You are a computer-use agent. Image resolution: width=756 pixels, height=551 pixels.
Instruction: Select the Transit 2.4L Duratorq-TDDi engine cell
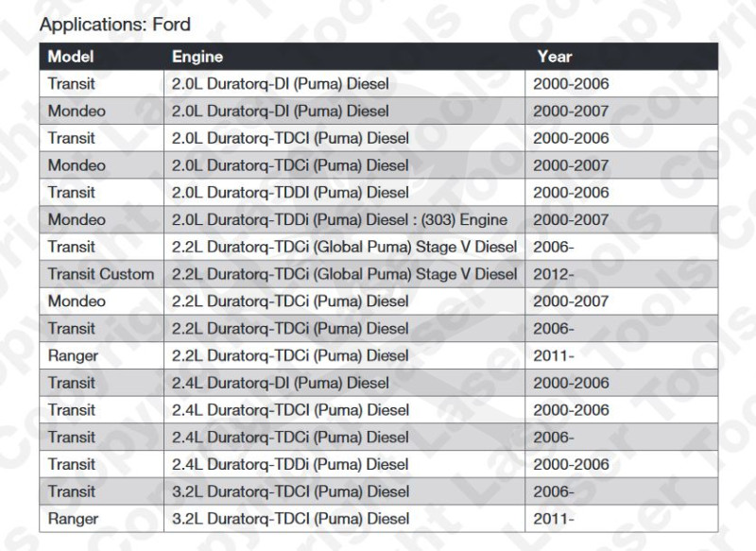(344, 464)
